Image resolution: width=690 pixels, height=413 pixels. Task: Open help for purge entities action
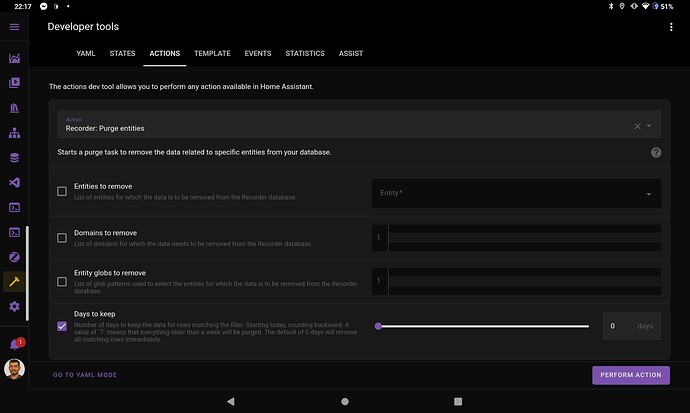tap(656, 152)
